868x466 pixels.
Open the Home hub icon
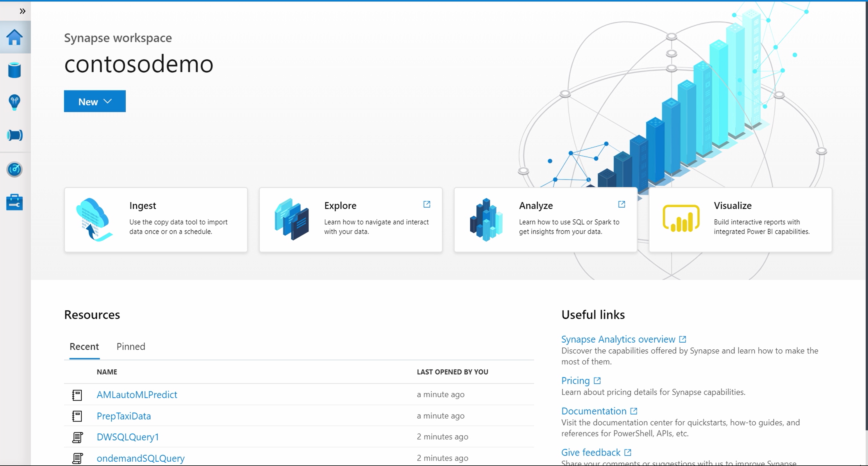(15, 37)
